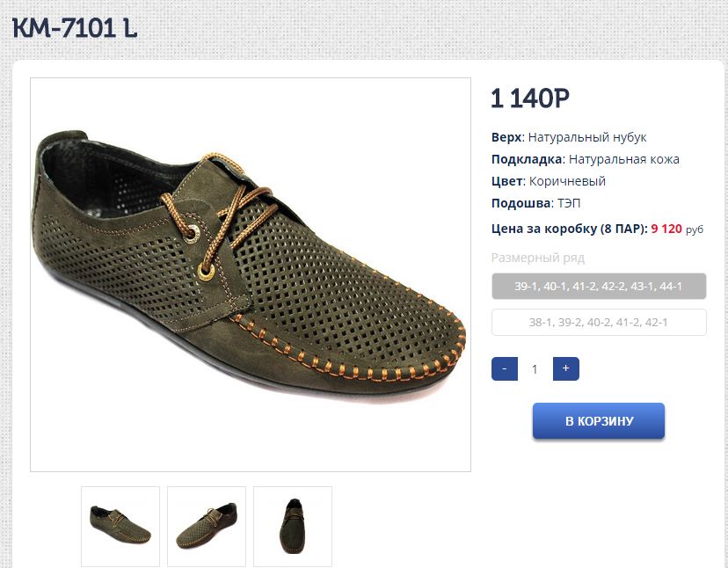Open the first side-view shoe thumbnail
The height and width of the screenshot is (568, 728).
120,526
